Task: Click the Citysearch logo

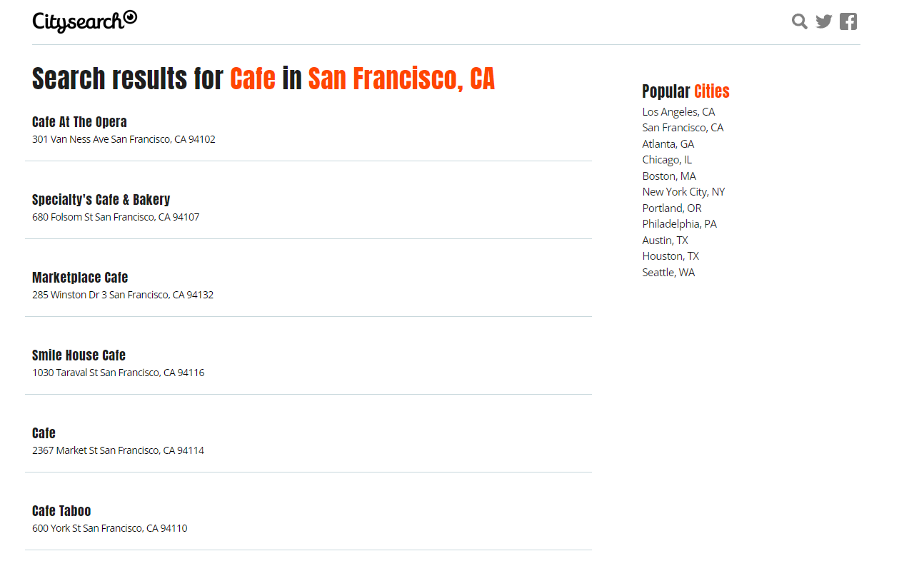Action: coord(84,21)
